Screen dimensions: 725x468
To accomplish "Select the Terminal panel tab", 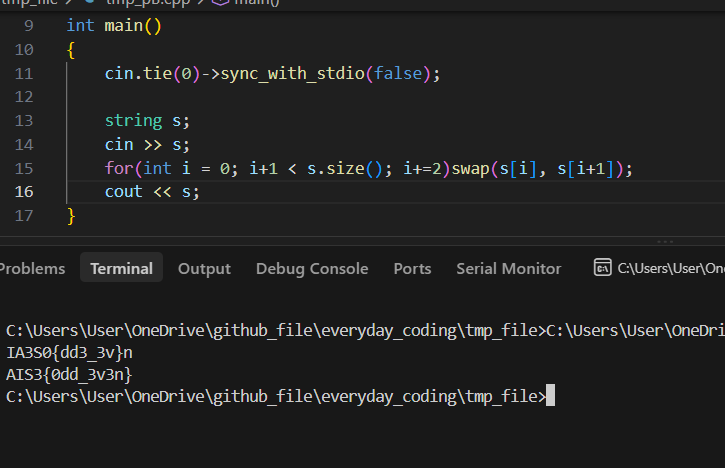I will [122, 268].
